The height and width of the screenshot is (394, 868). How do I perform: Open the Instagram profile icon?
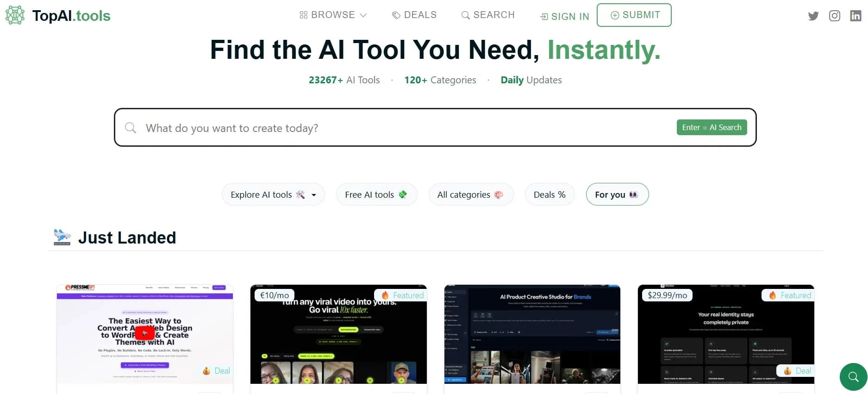coord(835,16)
